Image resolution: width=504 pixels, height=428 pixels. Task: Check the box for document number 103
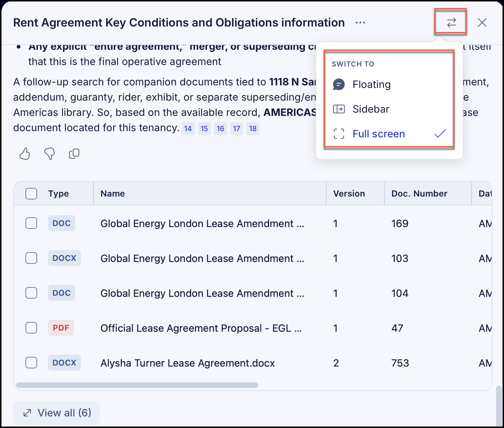[31, 258]
